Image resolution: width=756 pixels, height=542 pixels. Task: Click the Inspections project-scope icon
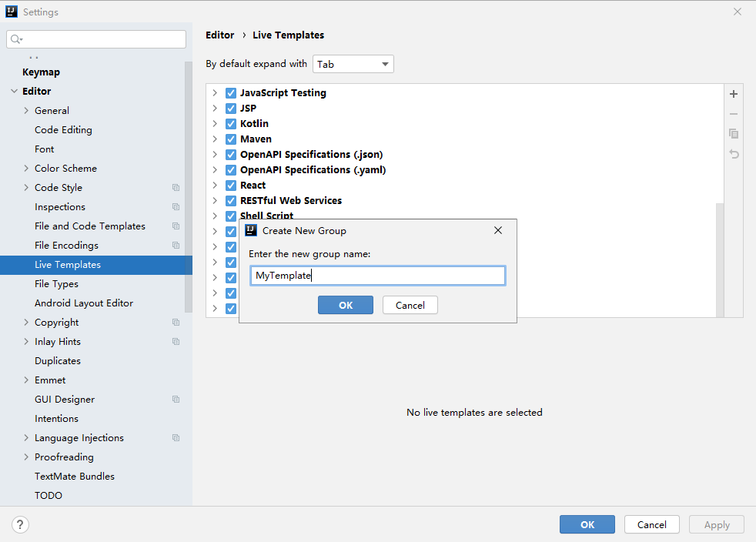click(176, 207)
